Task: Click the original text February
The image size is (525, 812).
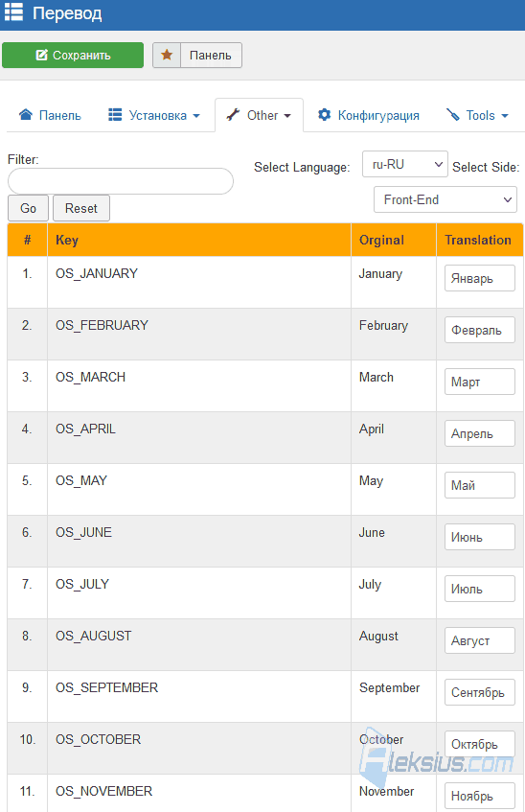Action: 383,325
